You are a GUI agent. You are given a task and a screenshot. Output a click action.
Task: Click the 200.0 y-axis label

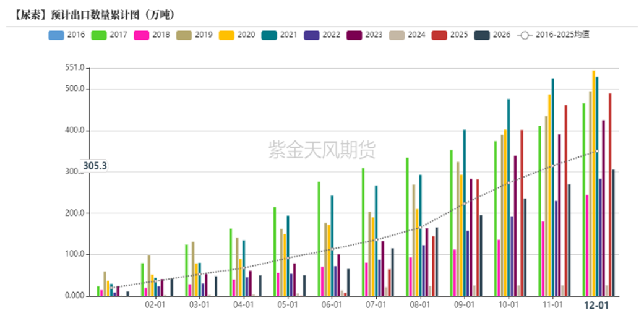[75, 213]
